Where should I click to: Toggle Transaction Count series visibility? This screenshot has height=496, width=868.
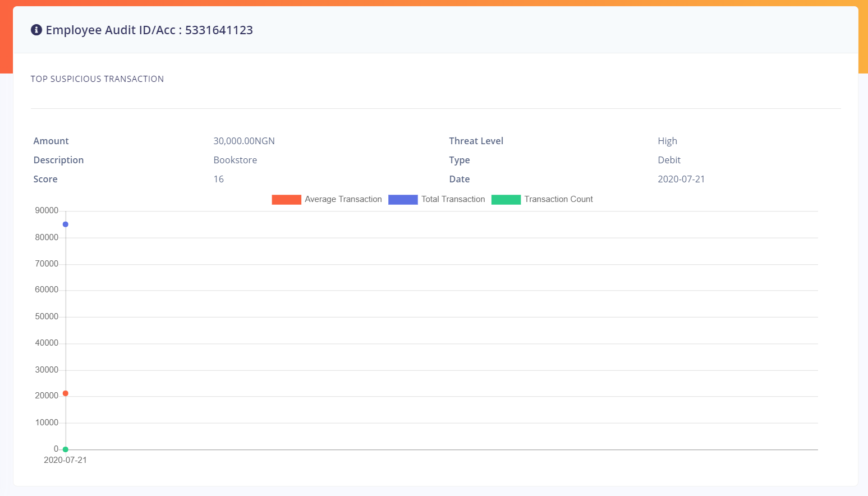pyautogui.click(x=542, y=199)
